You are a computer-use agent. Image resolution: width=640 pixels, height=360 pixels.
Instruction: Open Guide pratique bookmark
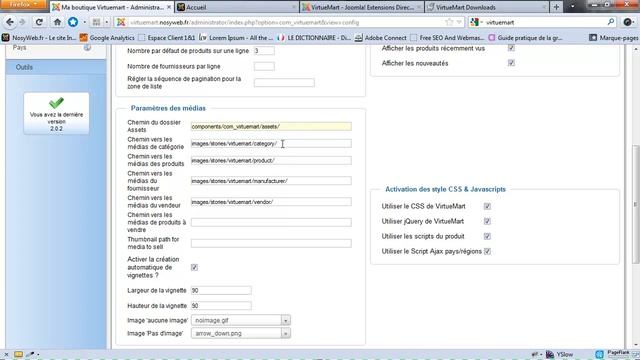tap(525, 38)
